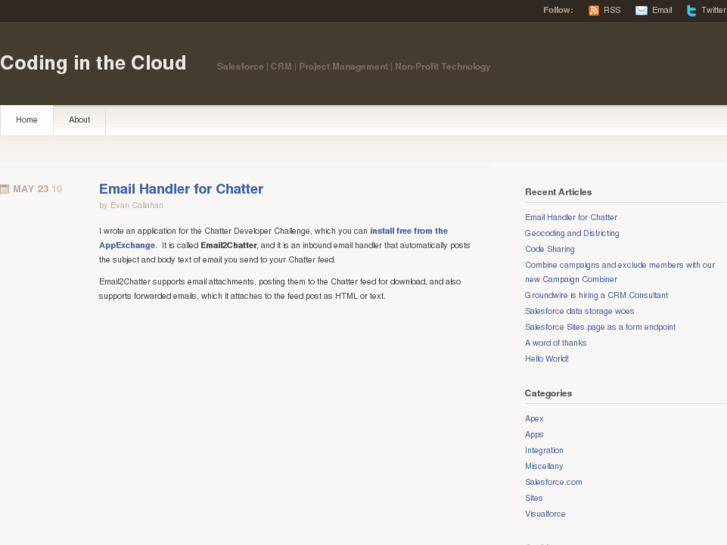Open Groundwire is hiring a CRM Consultant
Image resolution: width=727 pixels, height=545 pixels.
[x=596, y=295]
